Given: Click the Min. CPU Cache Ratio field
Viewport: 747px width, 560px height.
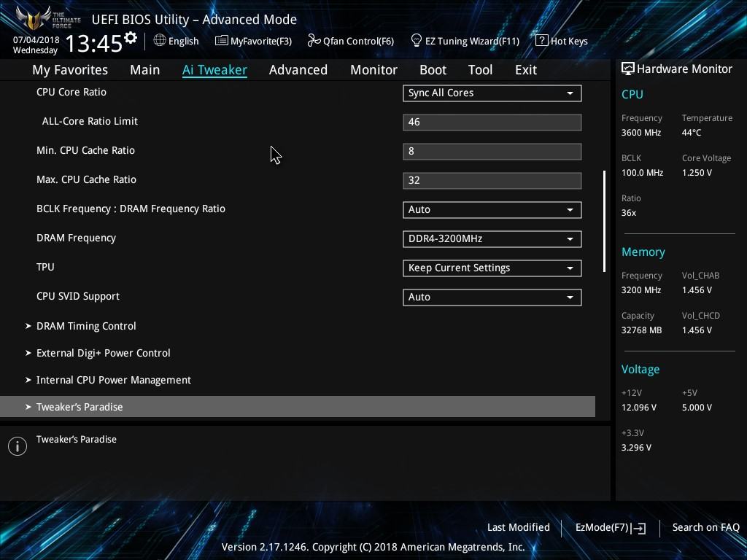Looking at the screenshot, I should coord(492,152).
